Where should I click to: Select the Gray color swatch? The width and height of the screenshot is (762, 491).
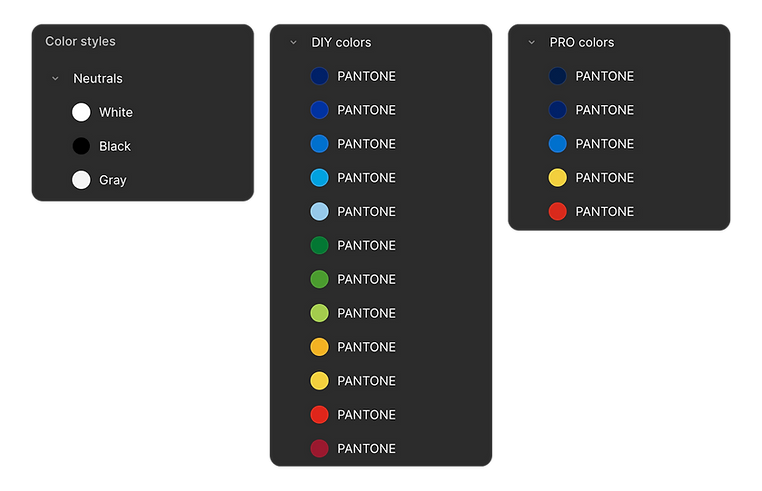click(81, 180)
